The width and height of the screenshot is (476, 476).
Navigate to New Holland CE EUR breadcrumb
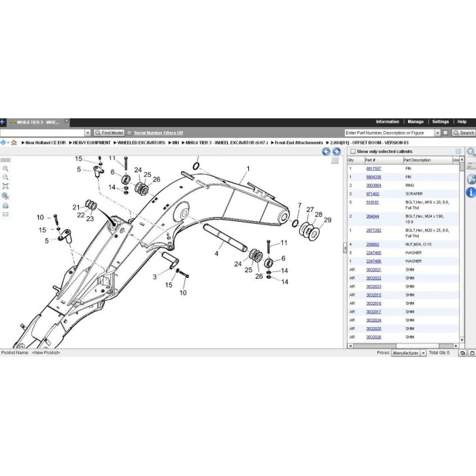[x=46, y=143]
